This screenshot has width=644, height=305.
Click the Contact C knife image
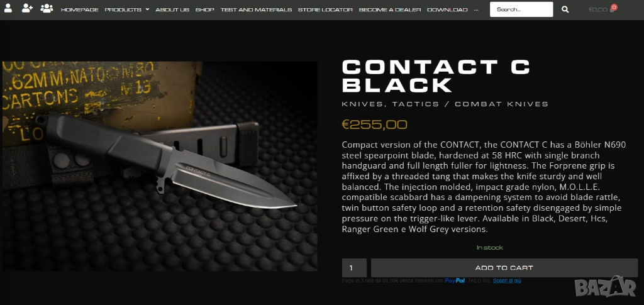160,166
